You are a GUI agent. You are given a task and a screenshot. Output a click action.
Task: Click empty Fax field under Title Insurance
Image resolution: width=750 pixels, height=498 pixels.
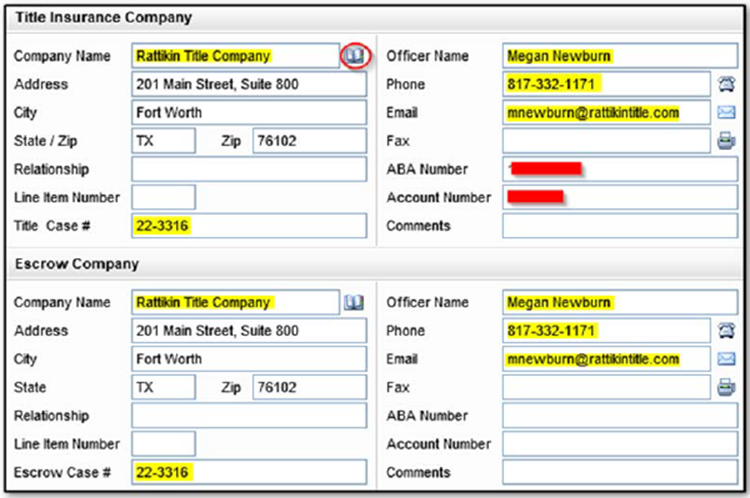(x=606, y=141)
